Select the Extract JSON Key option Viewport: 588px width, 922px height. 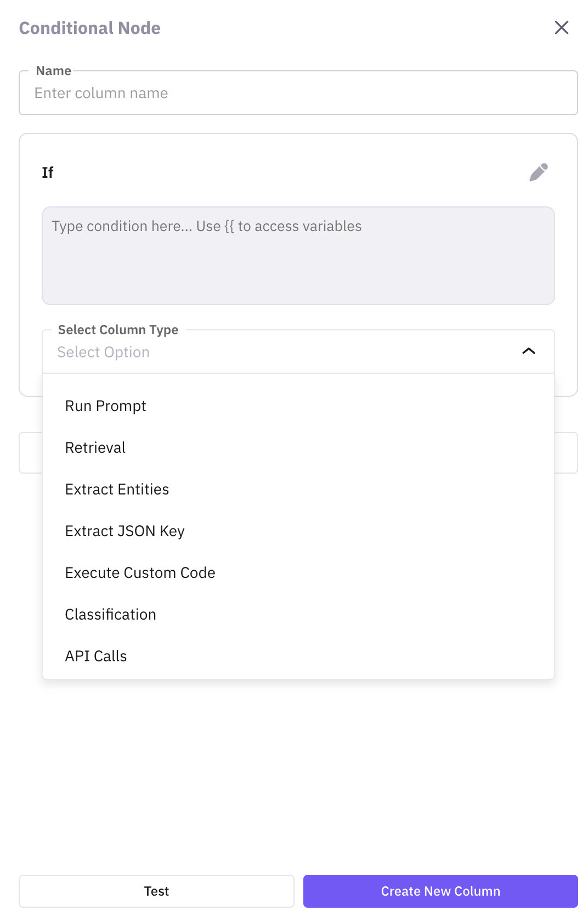(125, 531)
